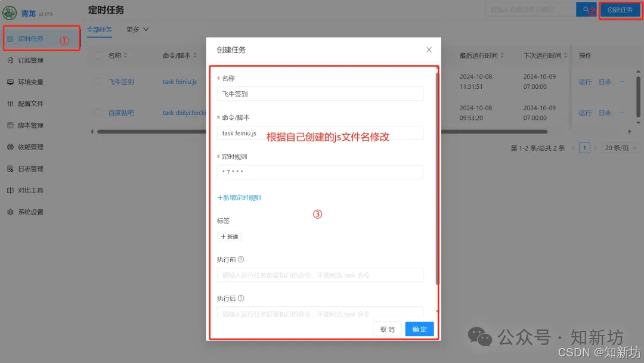The image size is (644, 363).
Task: Open the 飞牛签到 task link
Action: click(121, 82)
